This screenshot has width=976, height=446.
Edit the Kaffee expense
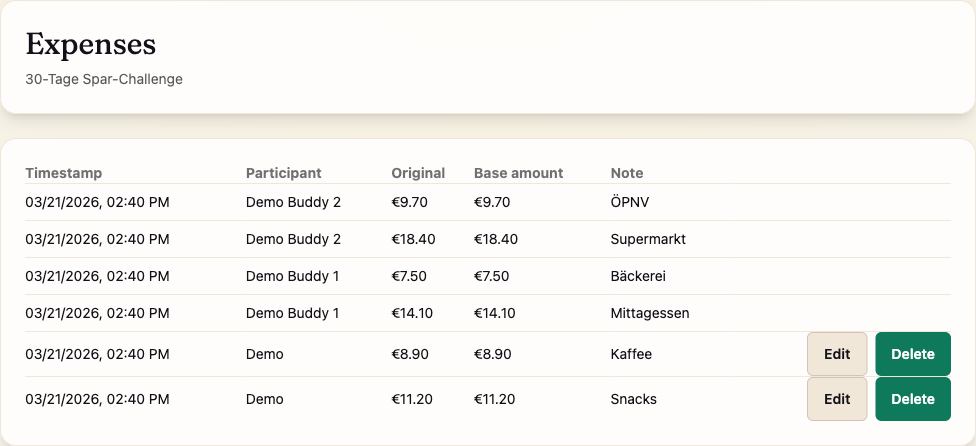point(837,354)
